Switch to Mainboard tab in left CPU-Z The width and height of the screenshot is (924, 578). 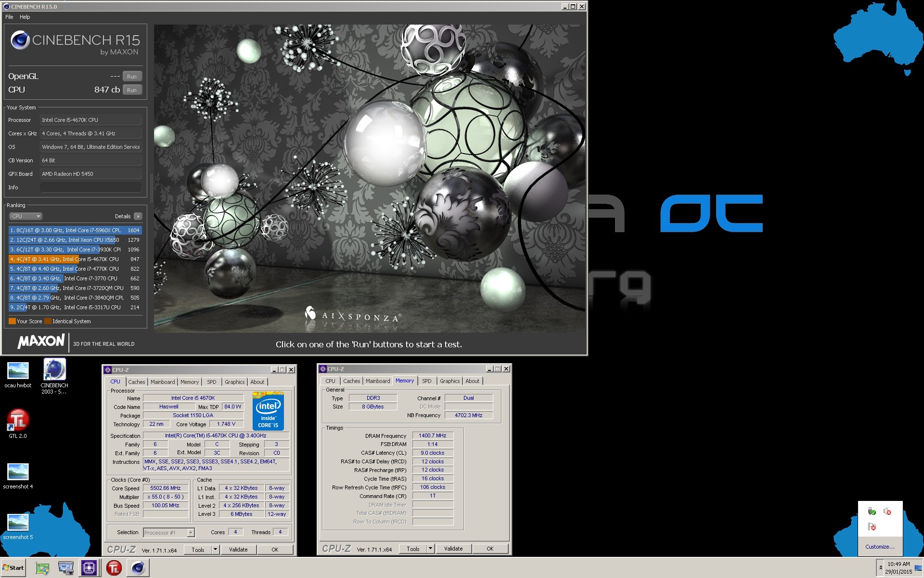pyautogui.click(x=163, y=382)
